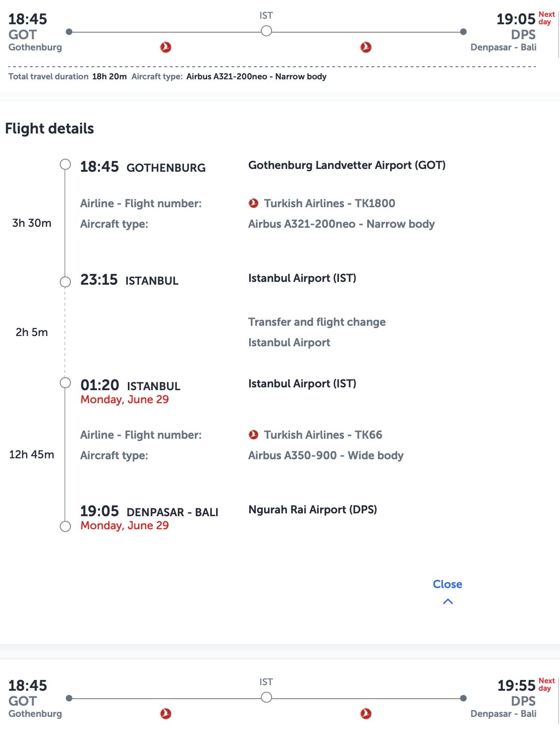Close the flight details panel via Close link
Image resolution: width=560 pixels, height=729 pixels.
(x=447, y=584)
